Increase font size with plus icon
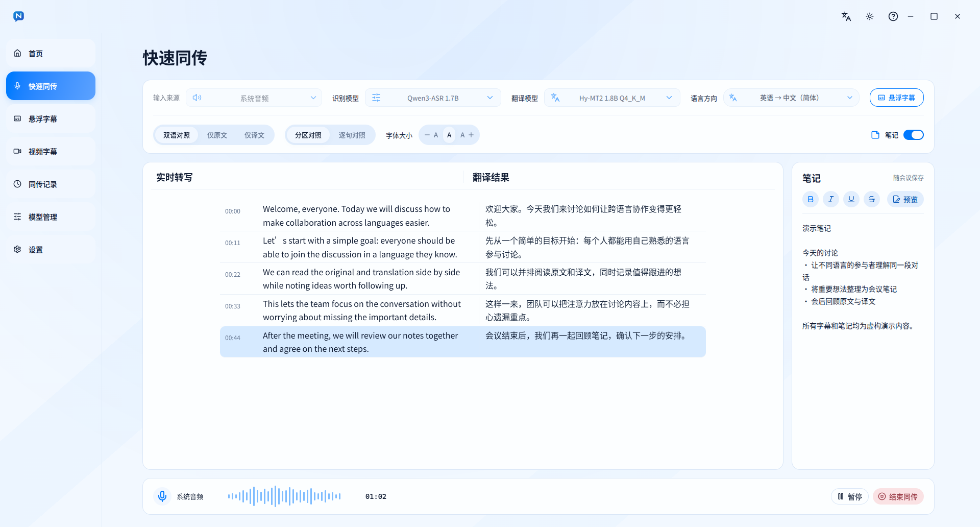The image size is (980, 527). (x=471, y=135)
